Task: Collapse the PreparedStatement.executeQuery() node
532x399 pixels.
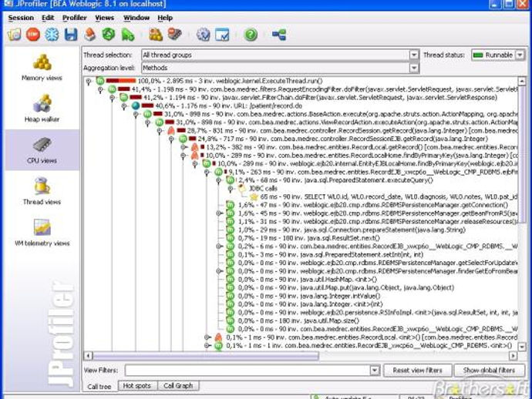Action: 219,180
